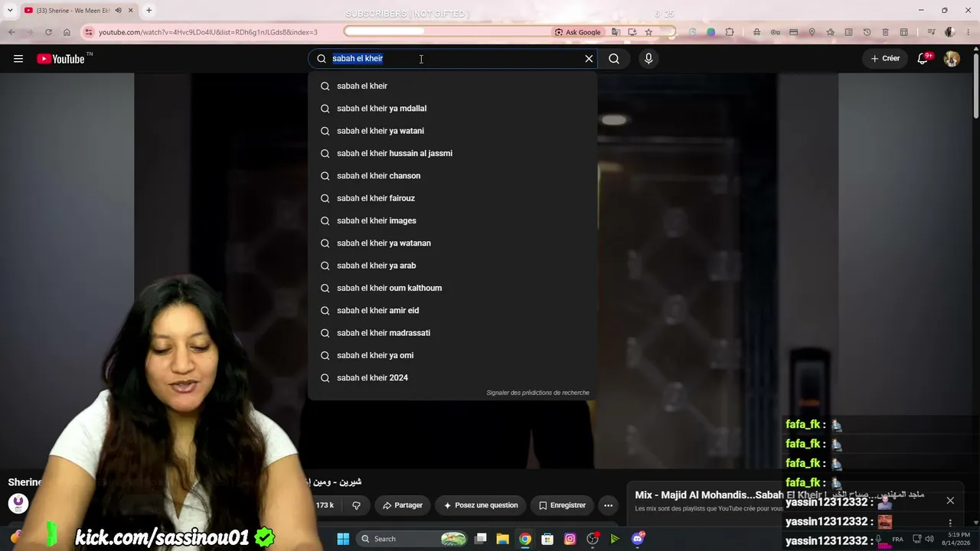Select suggestion 'sabah el kheir ya omi'
This screenshot has height=551, width=980.
tap(452, 355)
